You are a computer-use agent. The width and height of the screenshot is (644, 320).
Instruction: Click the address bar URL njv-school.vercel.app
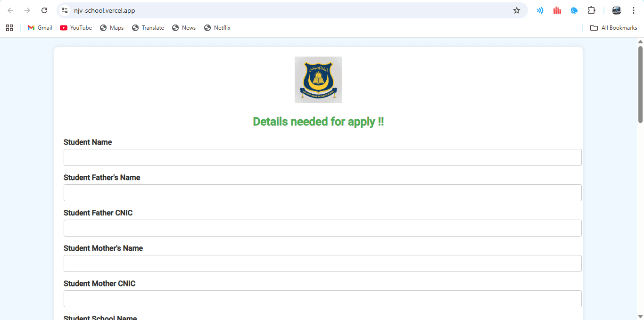click(x=105, y=10)
